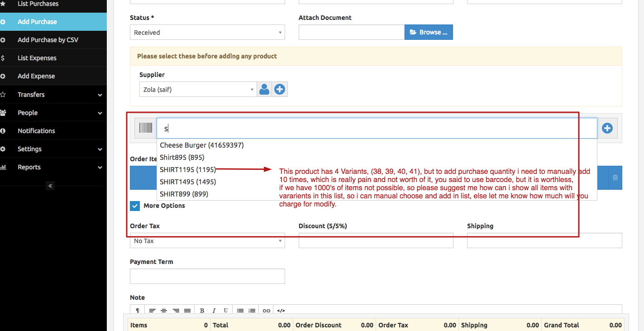Align note text right
Image resolution: width=644 pixels, height=331 pixels.
click(176, 311)
